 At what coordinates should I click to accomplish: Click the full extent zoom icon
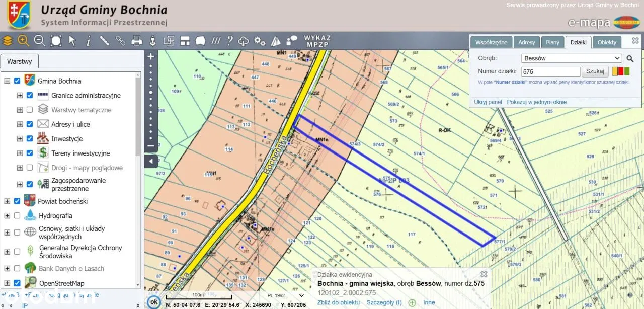(56, 41)
